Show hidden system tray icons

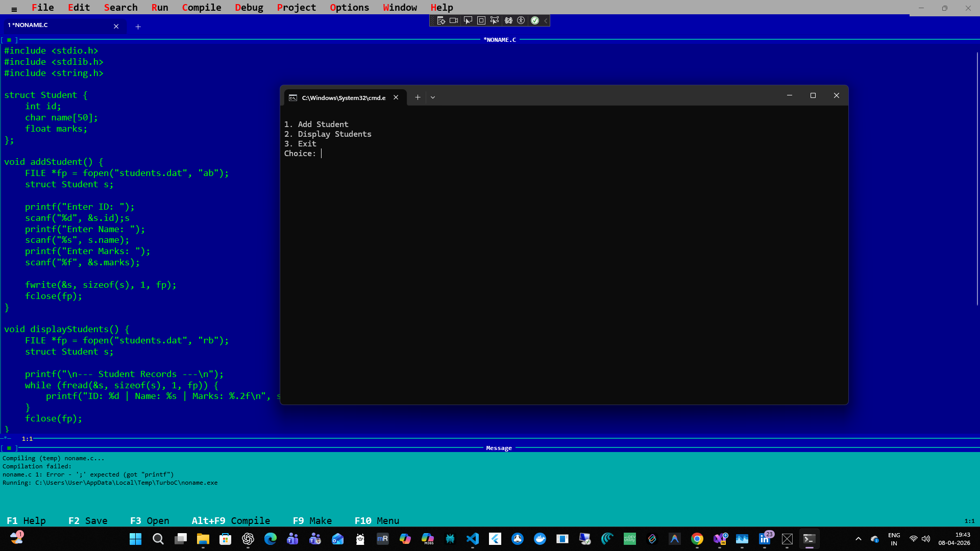point(859,539)
